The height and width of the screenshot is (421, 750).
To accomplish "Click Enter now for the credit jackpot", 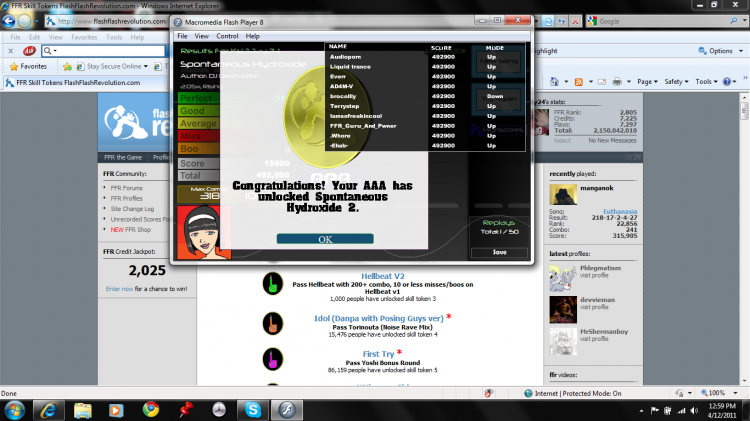I will coord(119,289).
